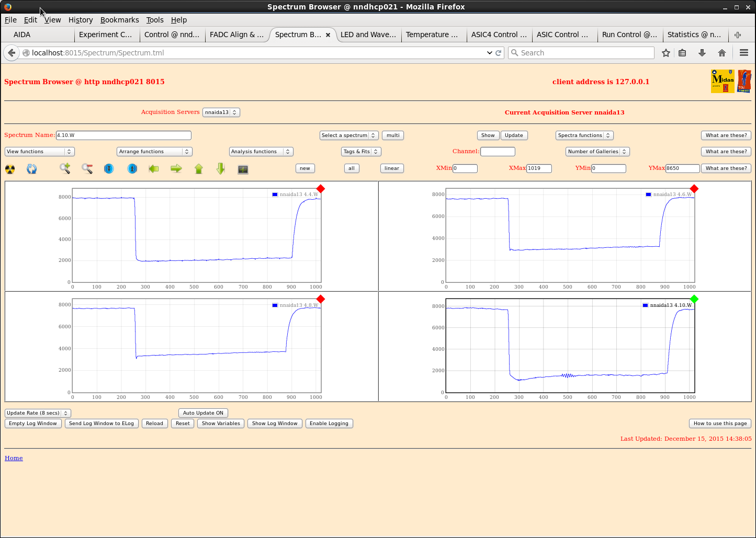The image size is (756, 538).
Task: Click the green up arrow icon
Action: tap(199, 168)
